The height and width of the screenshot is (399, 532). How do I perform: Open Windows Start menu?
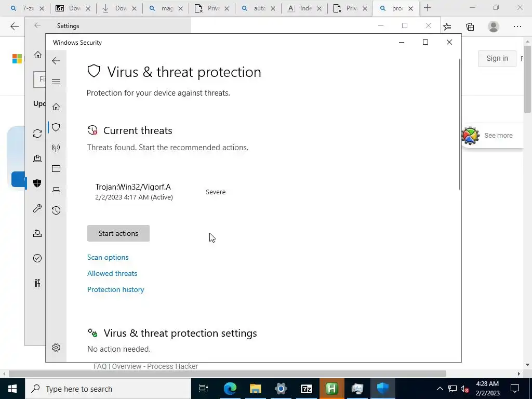[12, 389]
